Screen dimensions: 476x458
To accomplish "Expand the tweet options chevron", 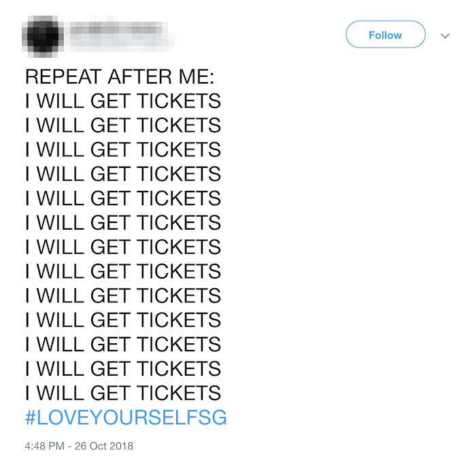I will pos(445,35).
